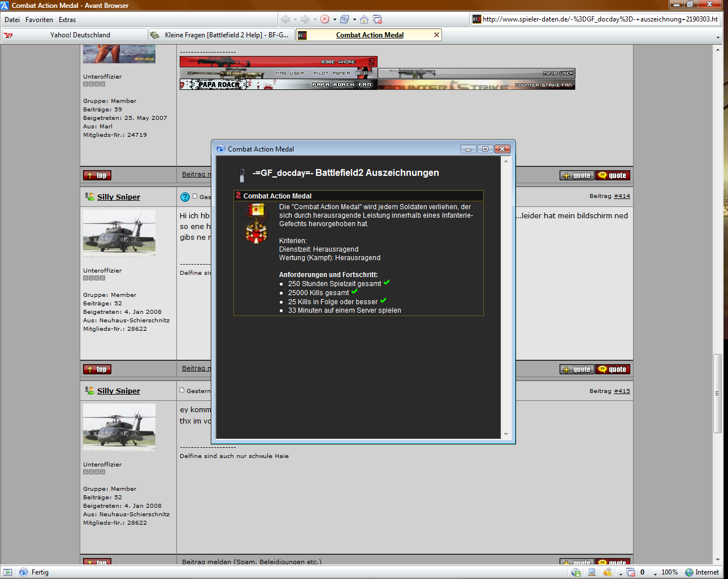Click the main page vertical scrollbar thumb
The height and width of the screenshot is (579, 728).
tap(718, 393)
